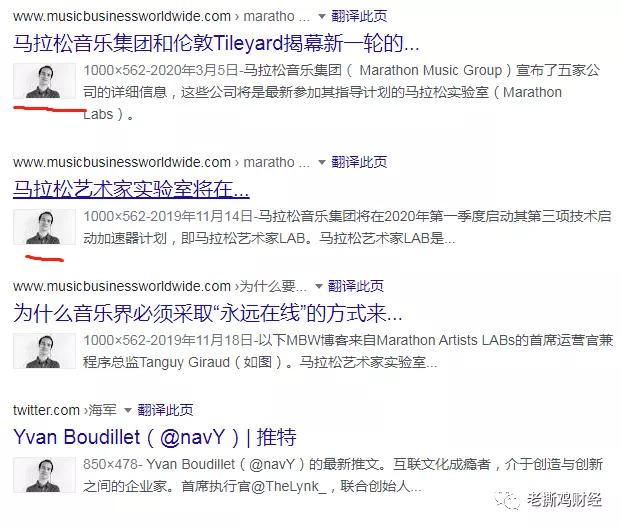Click 翻译此页 for the third result
The height and width of the screenshot is (527, 621).
tap(356, 286)
